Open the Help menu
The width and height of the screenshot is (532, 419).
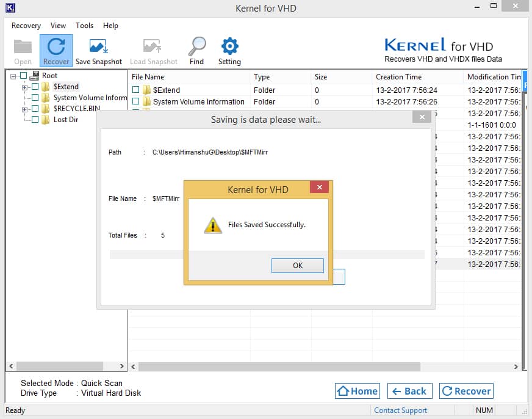pos(110,26)
